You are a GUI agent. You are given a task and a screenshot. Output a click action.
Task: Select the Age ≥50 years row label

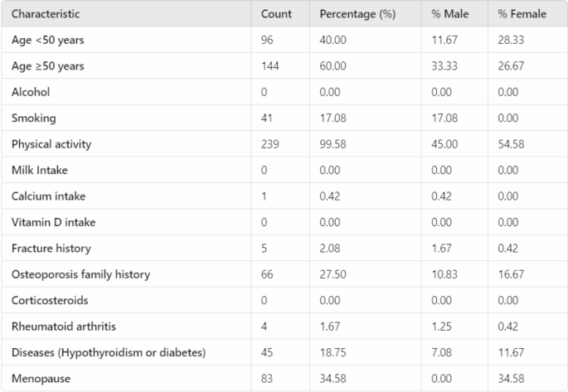point(47,65)
